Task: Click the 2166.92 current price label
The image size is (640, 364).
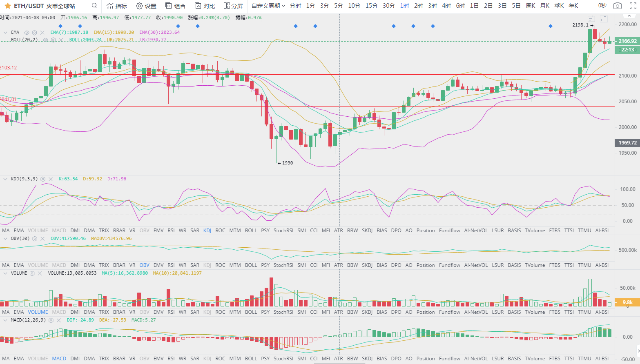Action: 627,41
